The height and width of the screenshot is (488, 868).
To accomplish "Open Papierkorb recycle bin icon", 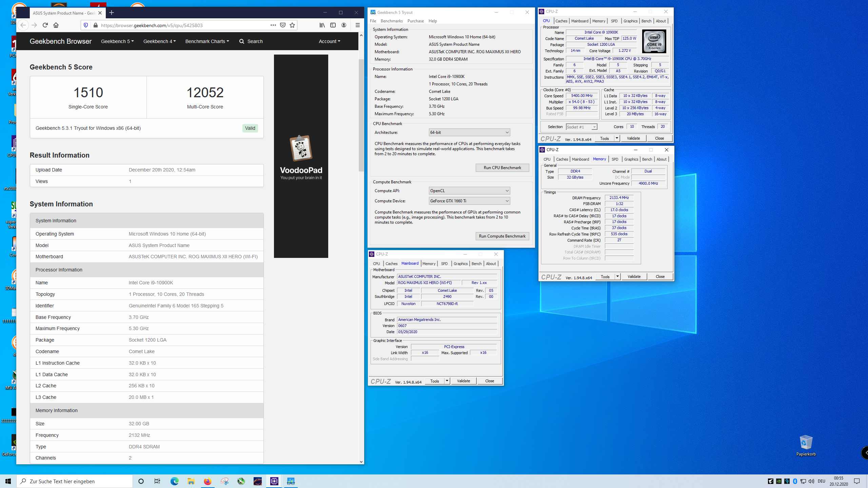I will coord(806,445).
